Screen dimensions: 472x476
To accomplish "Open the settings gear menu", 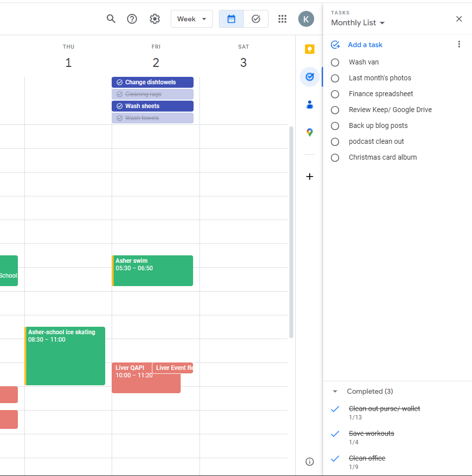I will [155, 19].
